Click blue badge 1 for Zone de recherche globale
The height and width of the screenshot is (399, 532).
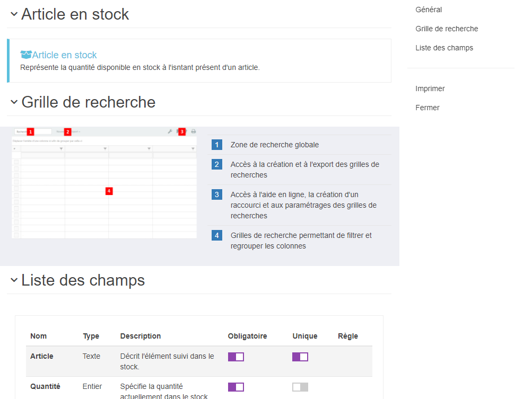click(217, 145)
